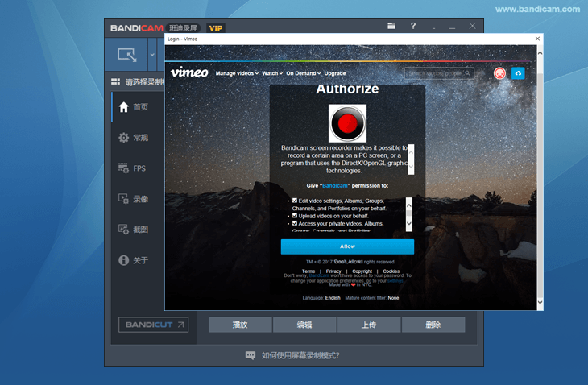588x385 pixels.
Task: Change Language English setting
Action: [x=333, y=298]
